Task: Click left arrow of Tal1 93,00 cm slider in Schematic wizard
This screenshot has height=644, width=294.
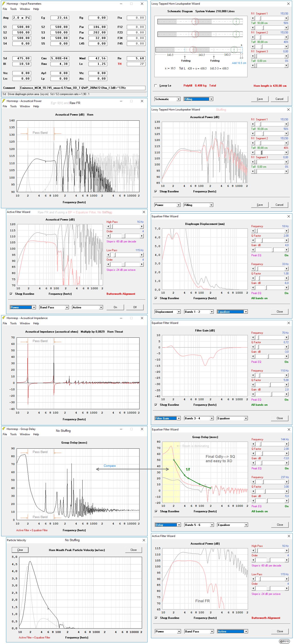Action: [x=253, y=27]
